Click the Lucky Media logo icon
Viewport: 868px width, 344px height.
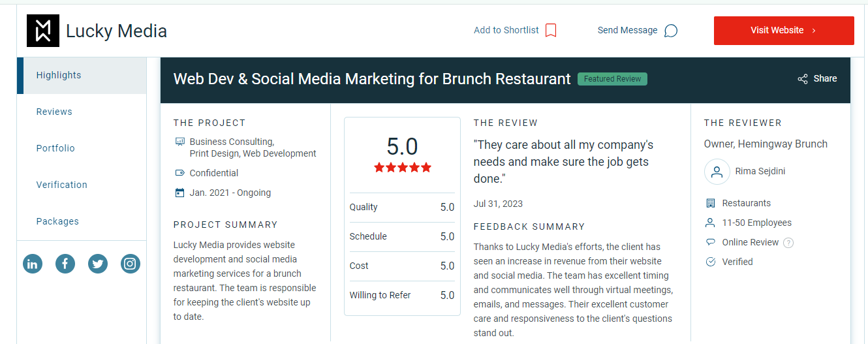[43, 31]
